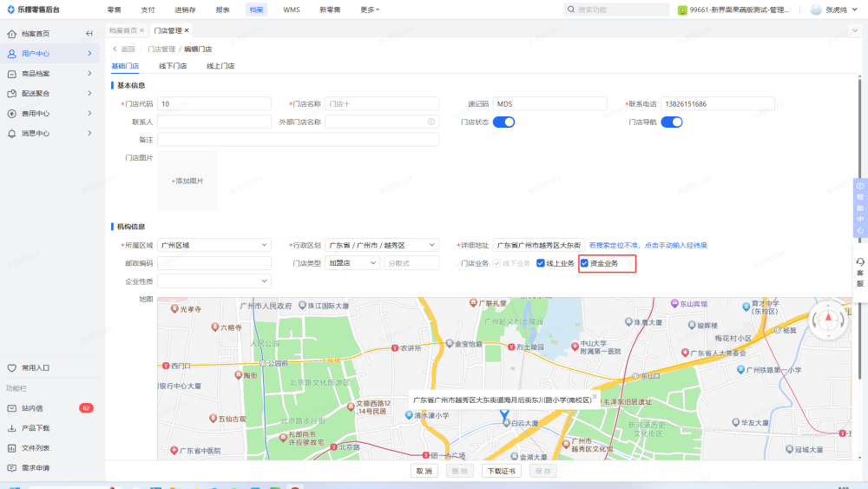Uncheck the 资金业务 checkbox
Viewport: 868px width, 489px height.
point(584,263)
